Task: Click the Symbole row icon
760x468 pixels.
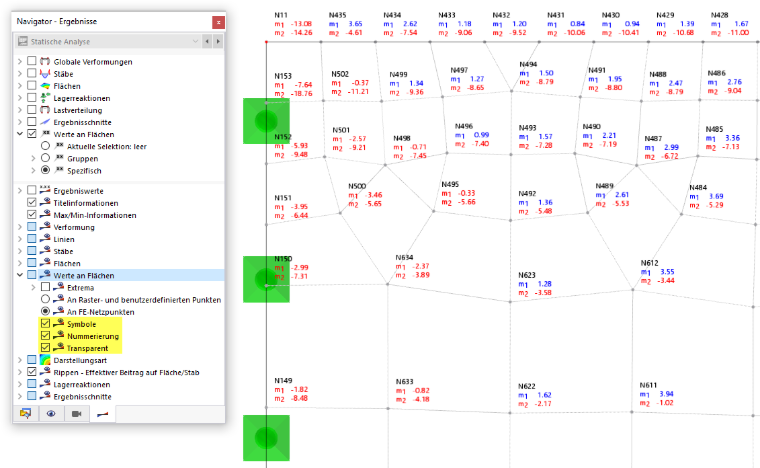Action: click(x=59, y=323)
